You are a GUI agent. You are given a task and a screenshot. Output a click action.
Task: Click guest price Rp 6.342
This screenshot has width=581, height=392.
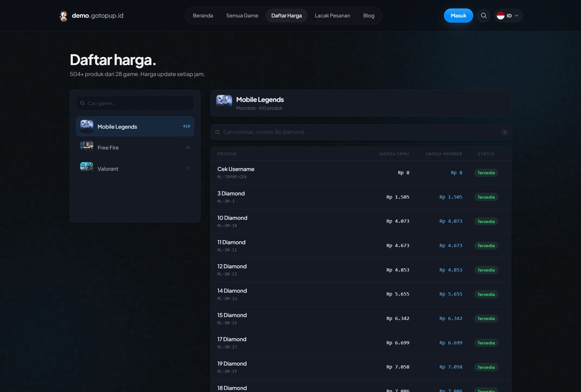point(398,319)
